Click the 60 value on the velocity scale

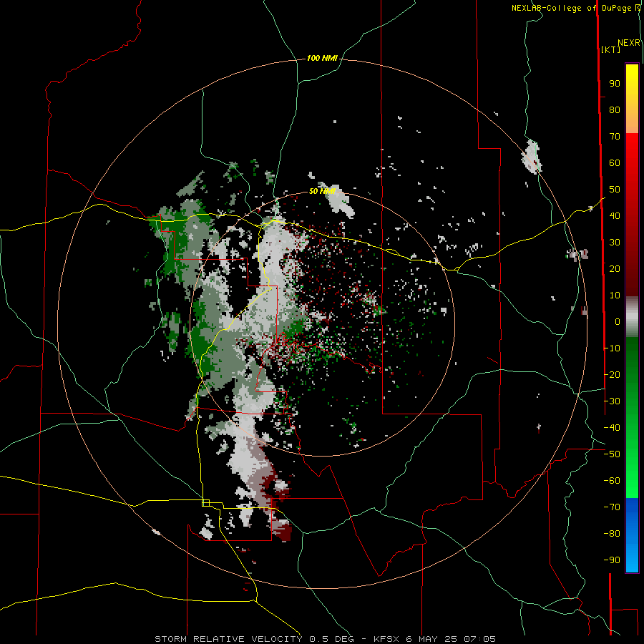[x=615, y=163]
